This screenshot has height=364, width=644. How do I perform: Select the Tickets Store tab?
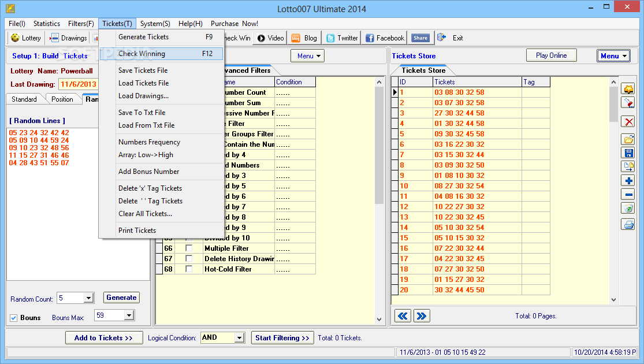[423, 70]
